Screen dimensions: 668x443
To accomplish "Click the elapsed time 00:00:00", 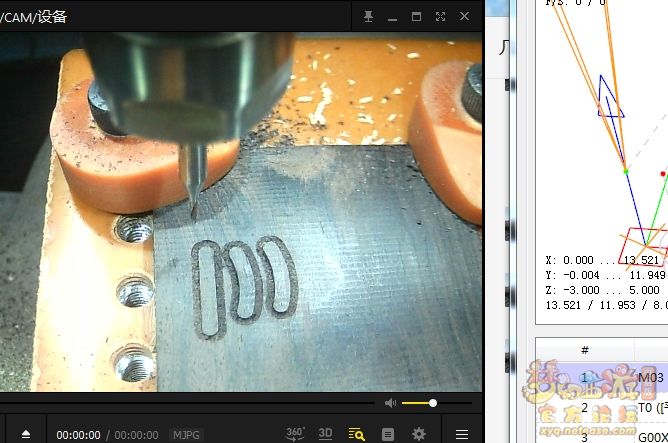I will point(78,435).
